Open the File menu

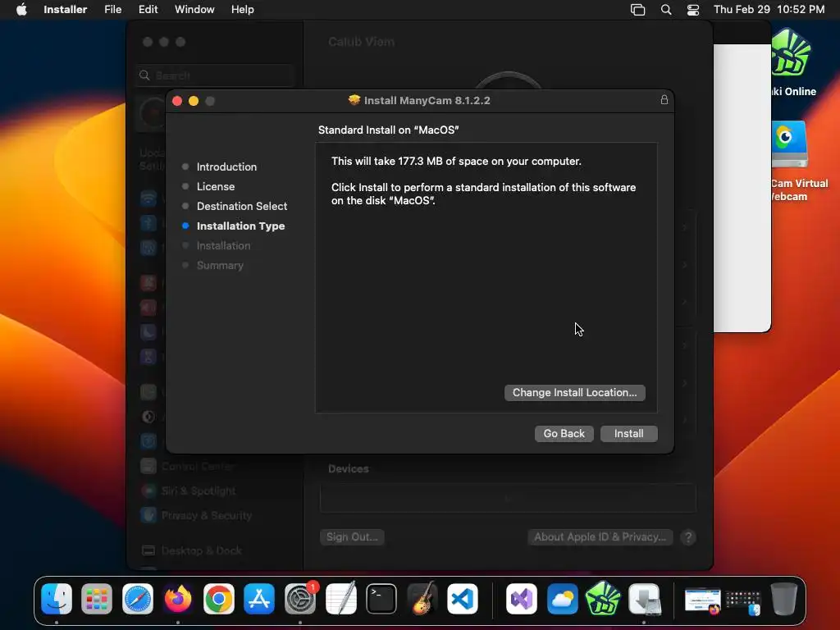[x=112, y=10]
